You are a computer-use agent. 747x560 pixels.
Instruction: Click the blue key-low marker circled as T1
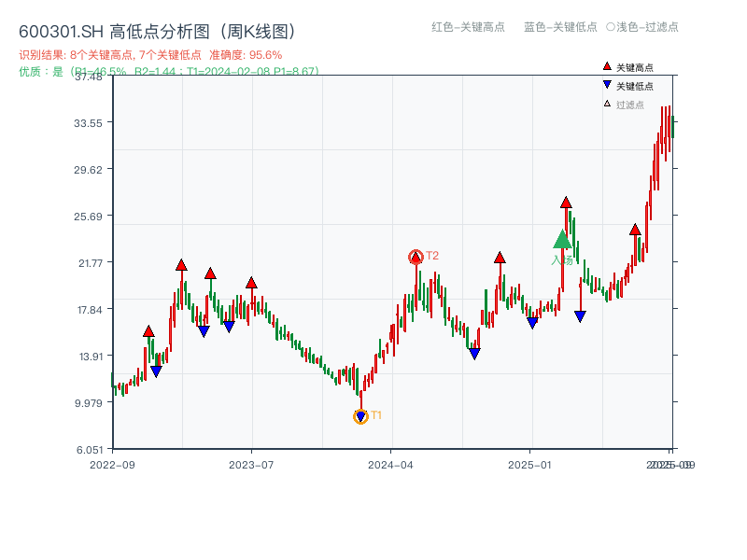point(360,416)
